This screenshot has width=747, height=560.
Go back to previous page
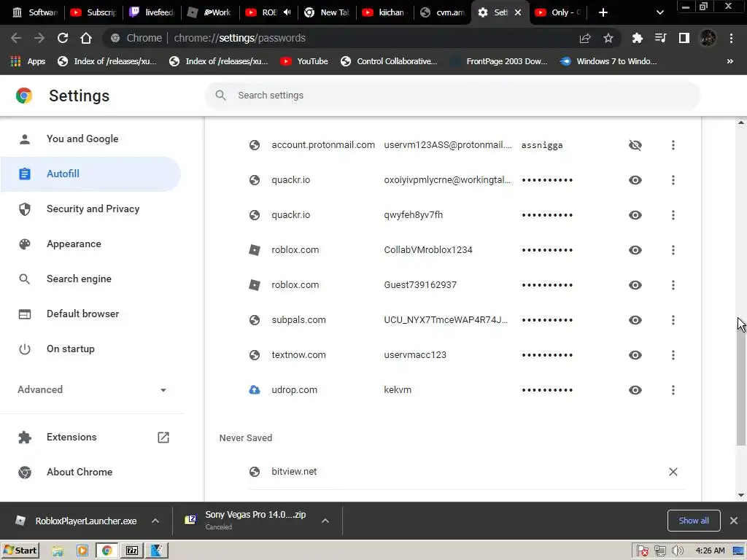click(x=16, y=38)
